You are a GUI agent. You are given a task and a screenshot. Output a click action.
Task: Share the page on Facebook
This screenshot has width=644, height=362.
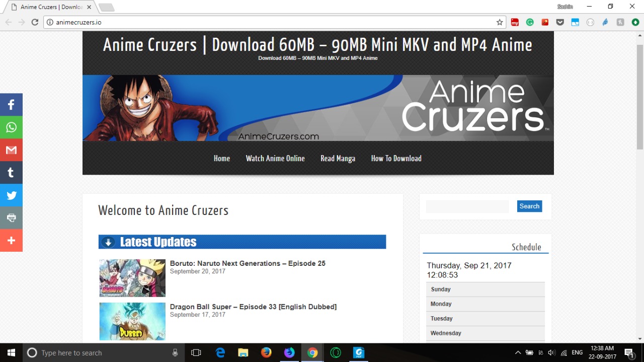click(x=11, y=105)
